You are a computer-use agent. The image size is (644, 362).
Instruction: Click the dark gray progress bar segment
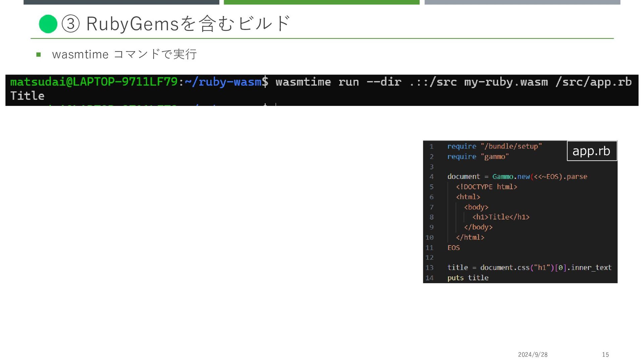click(121, 2)
